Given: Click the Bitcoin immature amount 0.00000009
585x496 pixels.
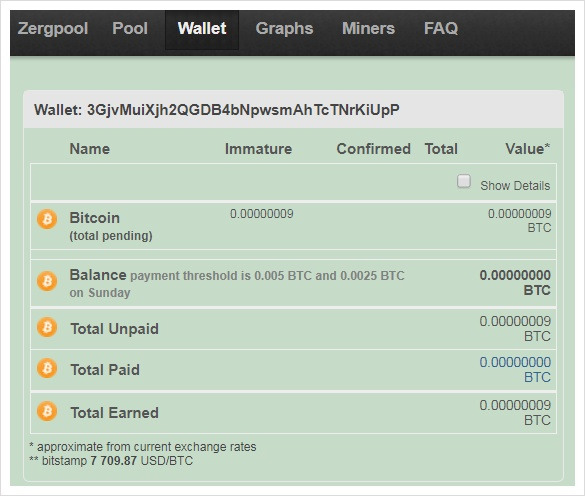Looking at the screenshot, I should tap(262, 214).
